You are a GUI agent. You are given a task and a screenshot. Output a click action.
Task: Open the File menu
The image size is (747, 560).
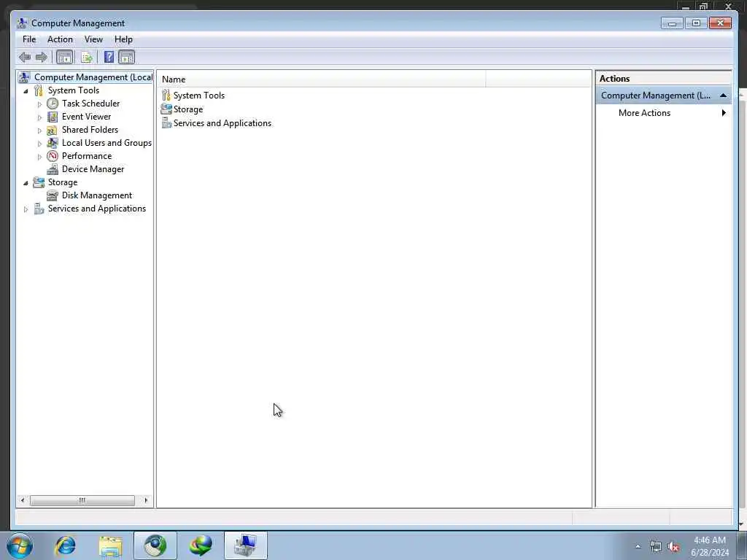29,39
